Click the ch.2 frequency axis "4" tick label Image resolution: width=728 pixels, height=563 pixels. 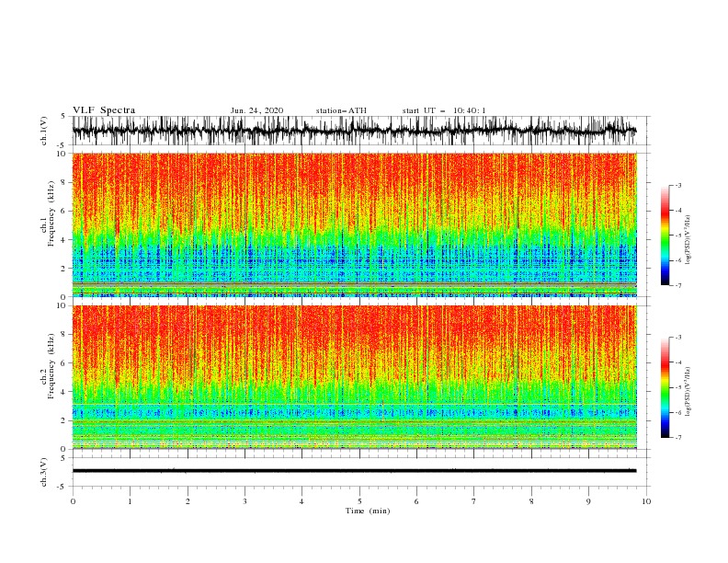click(64, 392)
